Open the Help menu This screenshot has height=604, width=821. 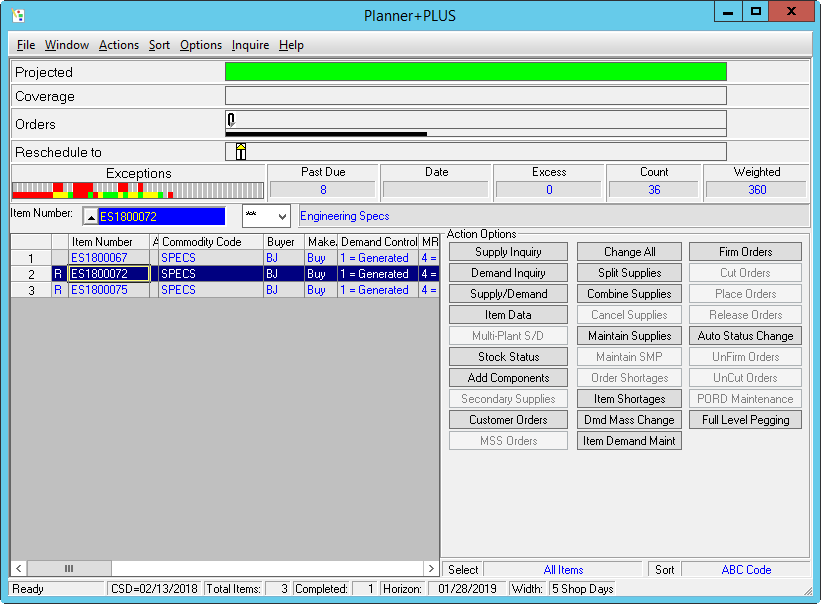291,45
